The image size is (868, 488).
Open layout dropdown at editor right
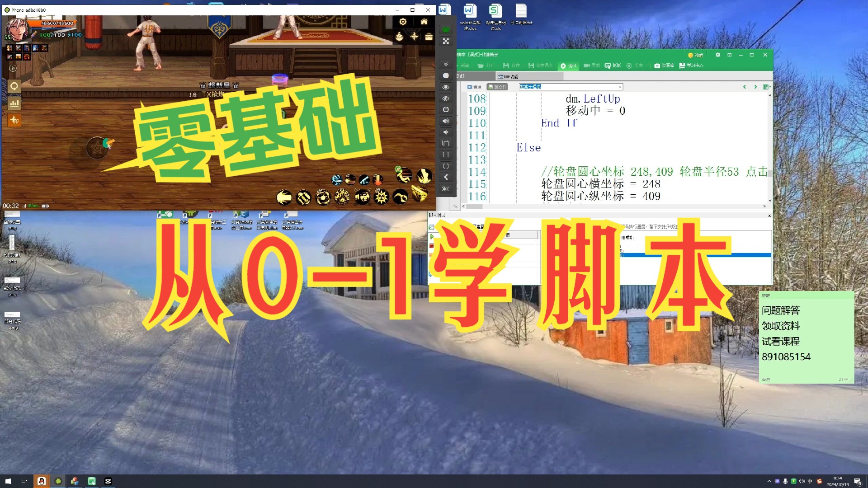tap(766, 87)
